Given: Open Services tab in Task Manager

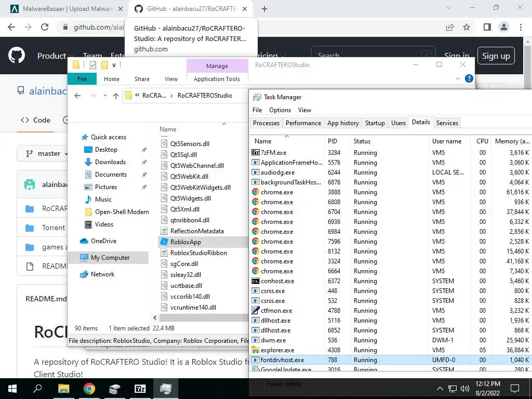Looking at the screenshot, I should [x=447, y=123].
